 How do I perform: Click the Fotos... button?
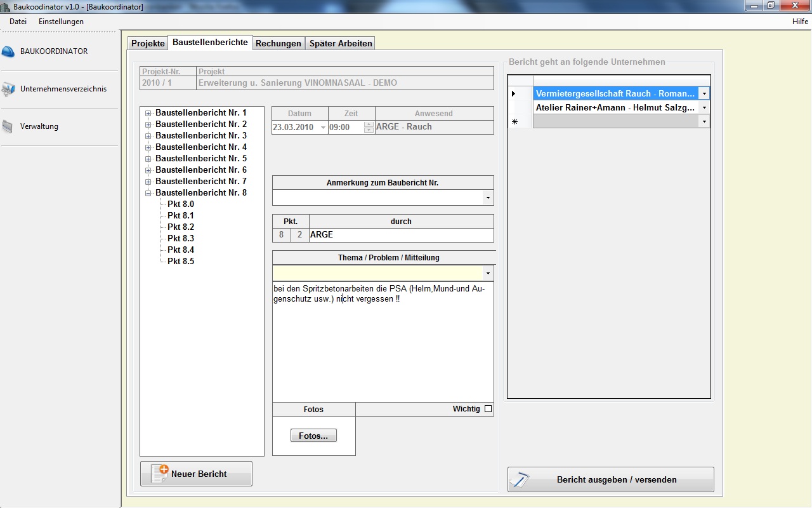point(313,436)
